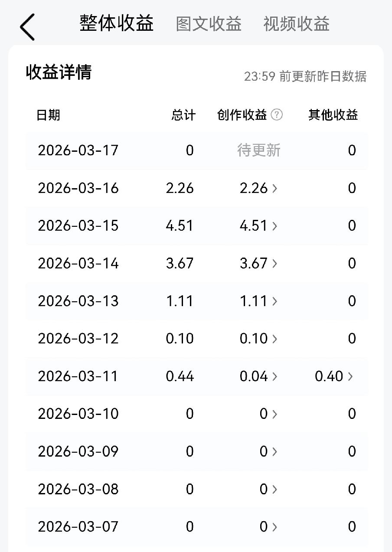Image resolution: width=392 pixels, height=552 pixels.
Task: Click the chevron beside 4.51 creation income
Action: [x=275, y=226]
